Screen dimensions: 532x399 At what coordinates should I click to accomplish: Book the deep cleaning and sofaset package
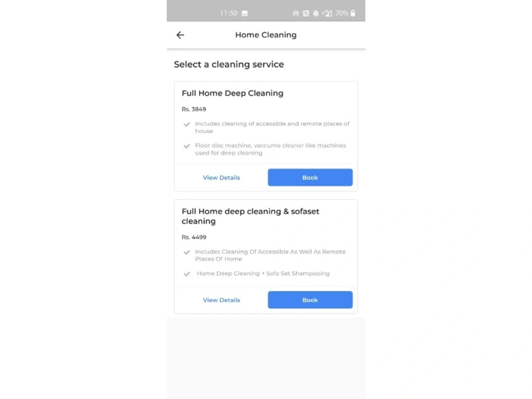tap(310, 300)
